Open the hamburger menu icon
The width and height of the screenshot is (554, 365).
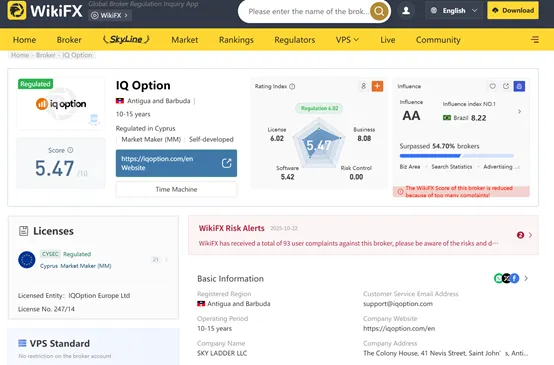[x=535, y=40]
